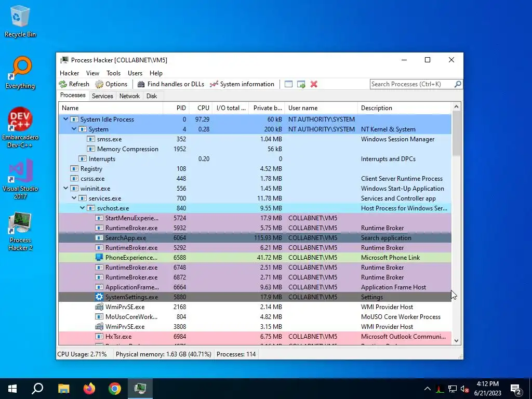532x399 pixels.
Task: Sort by the User name column header
Action: [x=321, y=108]
